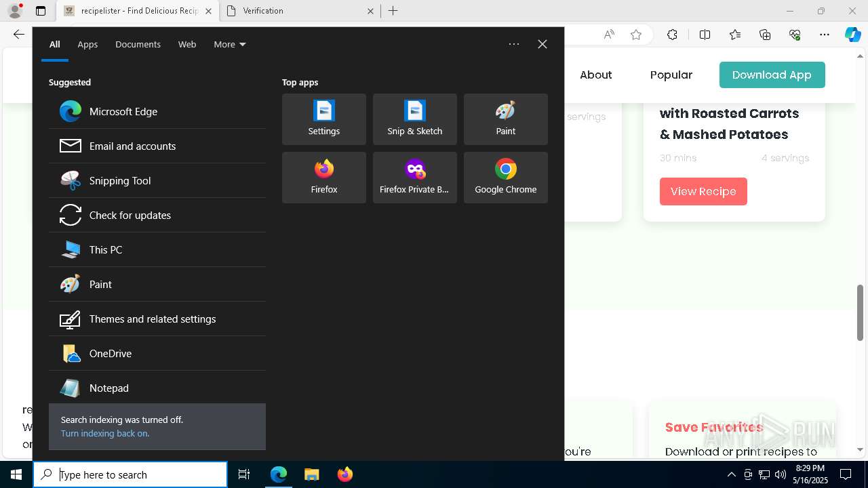Open Task View on taskbar

pyautogui.click(x=244, y=474)
